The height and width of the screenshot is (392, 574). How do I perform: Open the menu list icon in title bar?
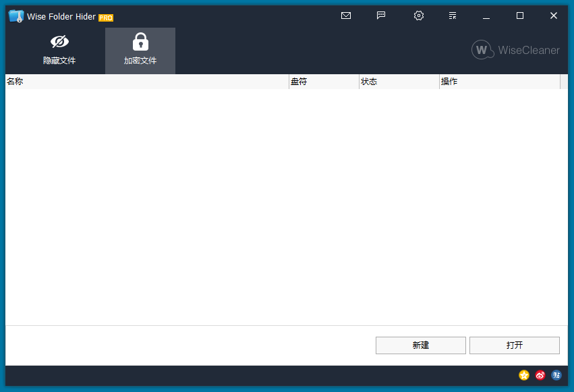tap(453, 16)
